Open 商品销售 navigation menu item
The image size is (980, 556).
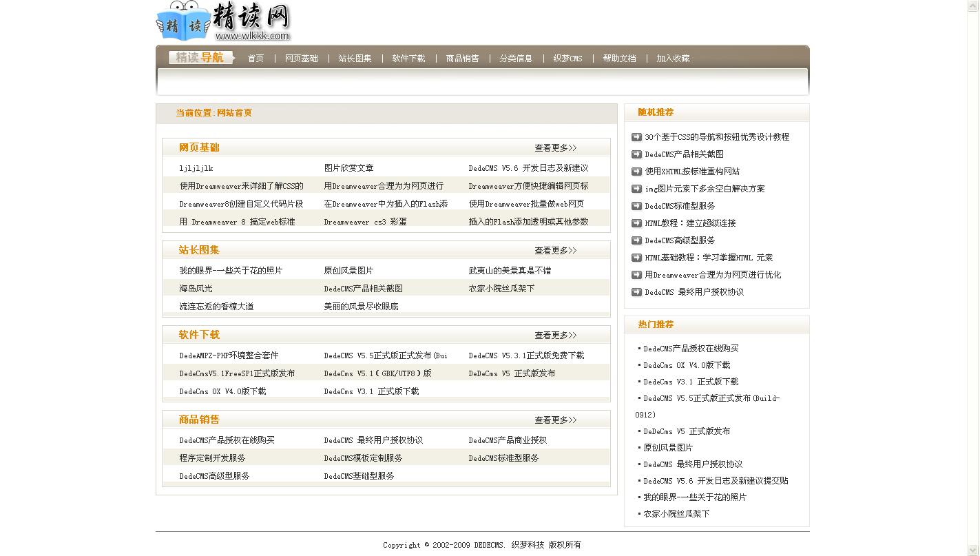coord(462,59)
